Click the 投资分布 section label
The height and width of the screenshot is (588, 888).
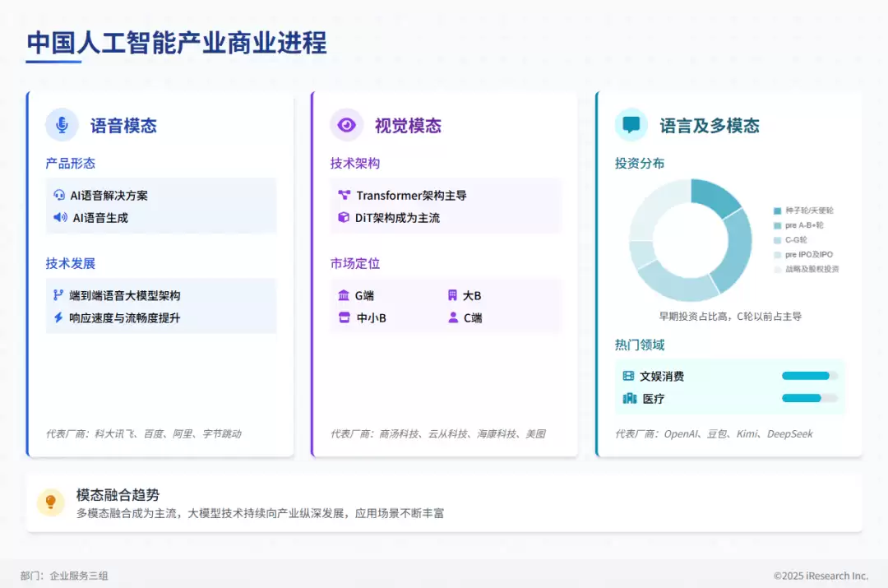pyautogui.click(x=640, y=164)
